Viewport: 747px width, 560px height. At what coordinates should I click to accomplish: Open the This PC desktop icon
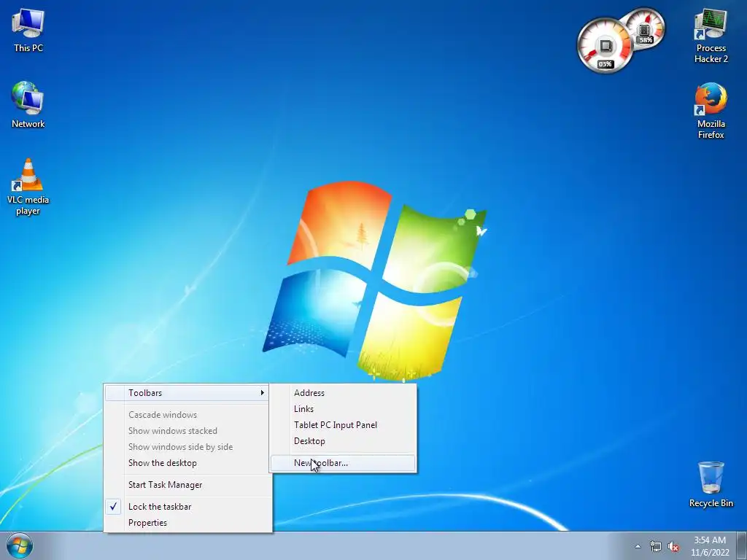28,31
